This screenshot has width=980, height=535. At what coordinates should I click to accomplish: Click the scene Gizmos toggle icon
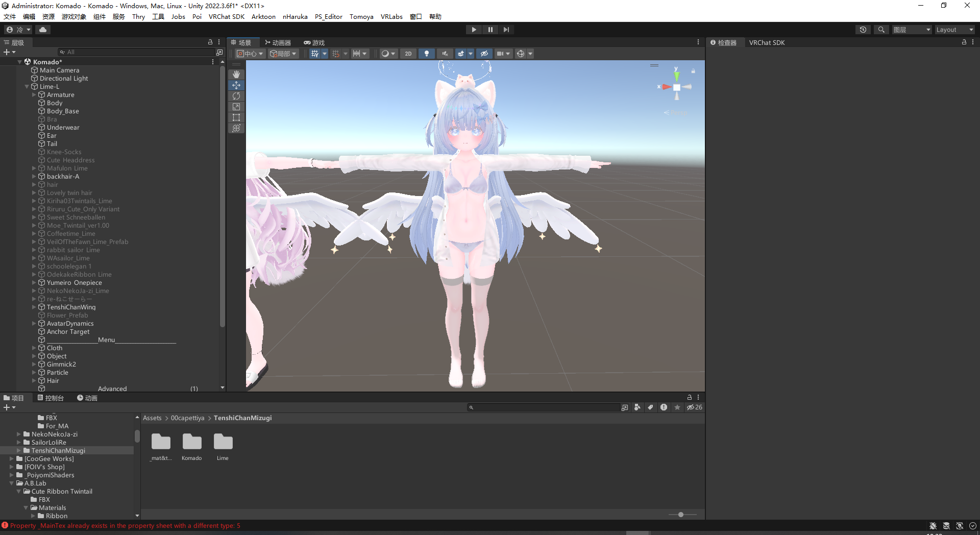521,54
